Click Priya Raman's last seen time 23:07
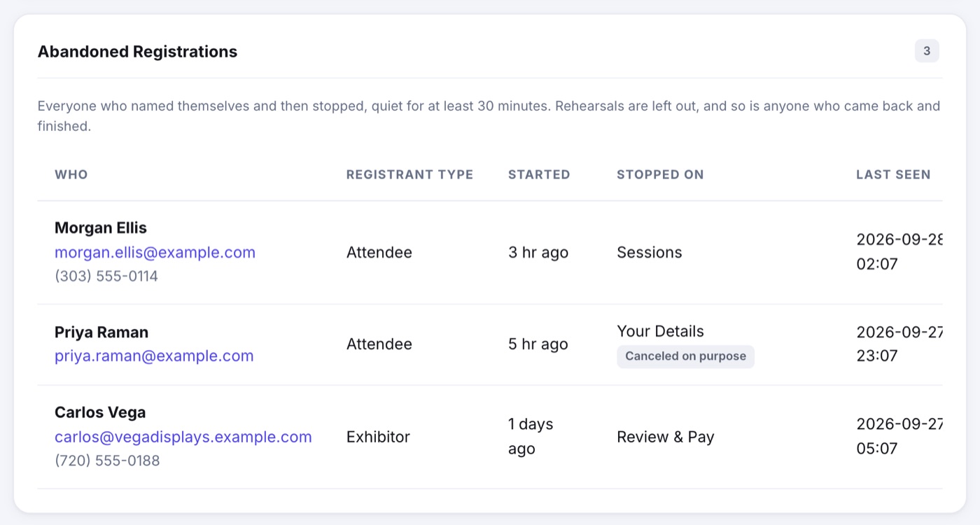The image size is (980, 525). click(x=877, y=356)
